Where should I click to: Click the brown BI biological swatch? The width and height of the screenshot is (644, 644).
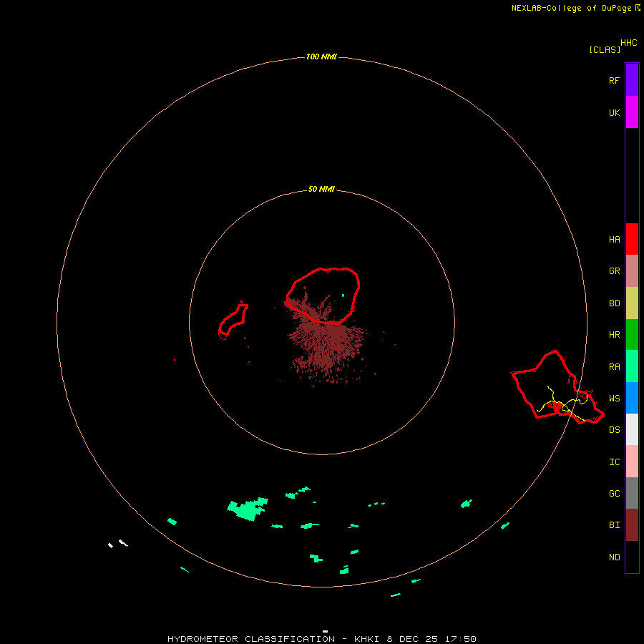pos(632,525)
